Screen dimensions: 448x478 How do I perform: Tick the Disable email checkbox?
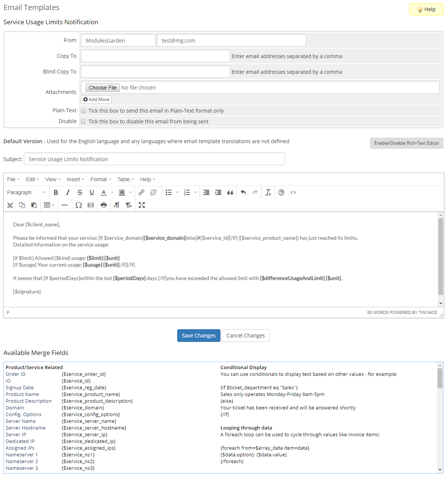click(x=84, y=122)
